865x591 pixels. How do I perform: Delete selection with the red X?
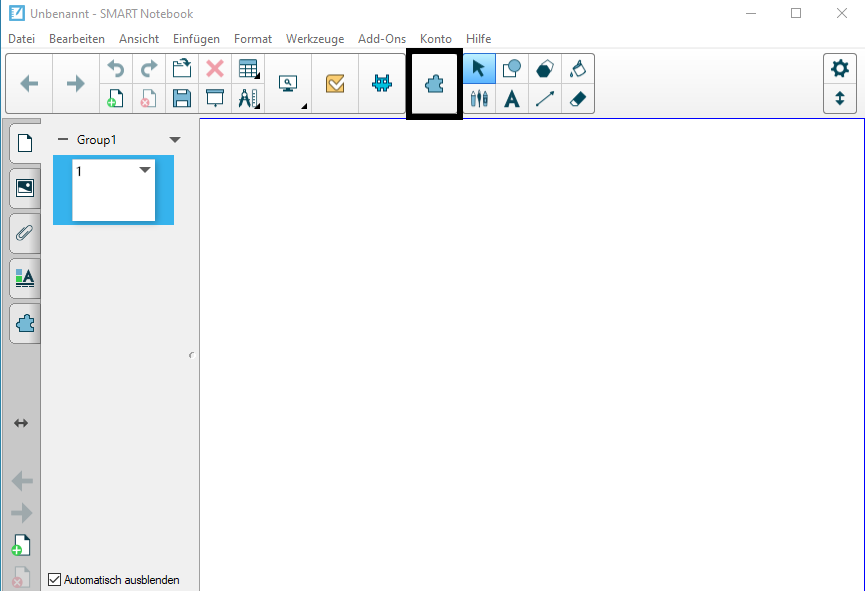(214, 69)
